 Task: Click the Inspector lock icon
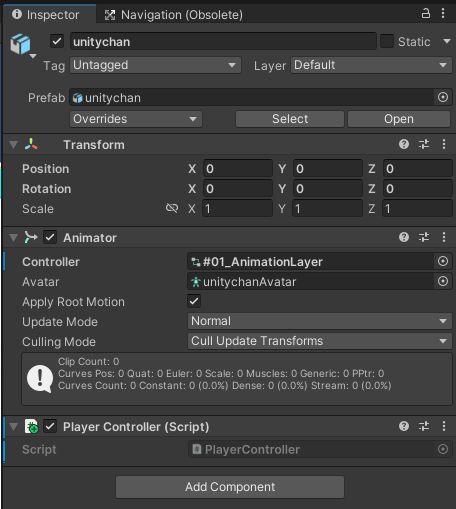(426, 14)
